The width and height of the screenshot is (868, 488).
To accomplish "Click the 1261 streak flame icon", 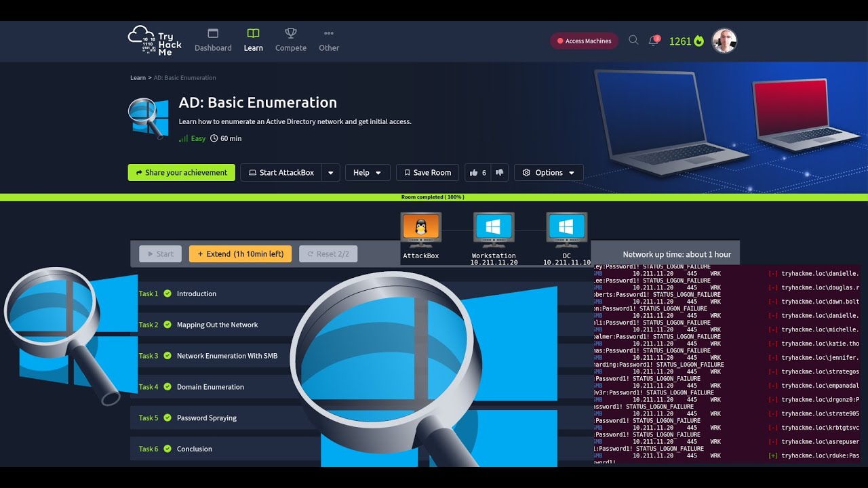I will pyautogui.click(x=698, y=41).
